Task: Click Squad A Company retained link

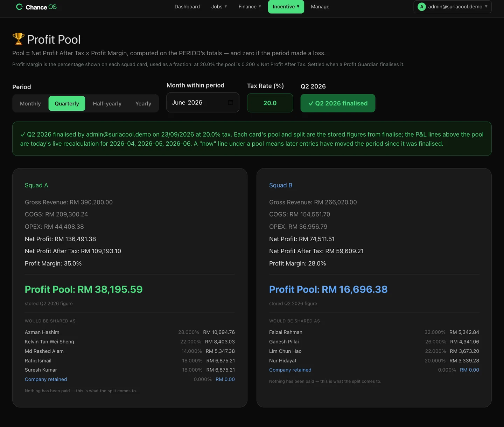Action: (46, 379)
